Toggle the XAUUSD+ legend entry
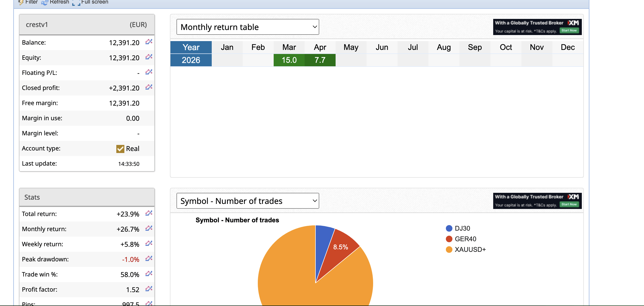Viewport: 644px width, 306px height. pyautogui.click(x=470, y=250)
